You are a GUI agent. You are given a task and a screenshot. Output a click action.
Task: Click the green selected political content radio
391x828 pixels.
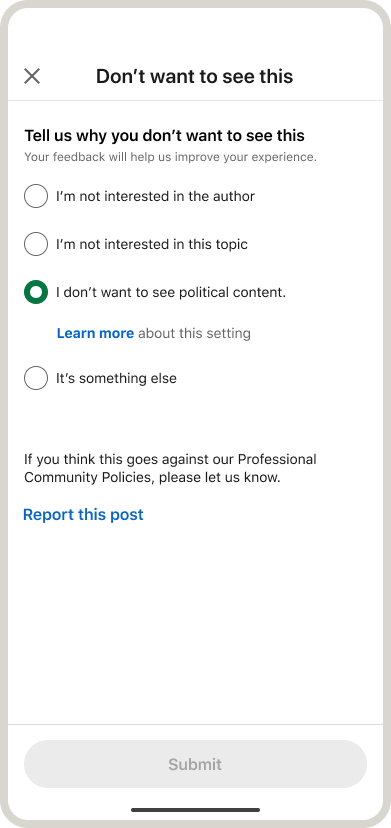point(36,292)
